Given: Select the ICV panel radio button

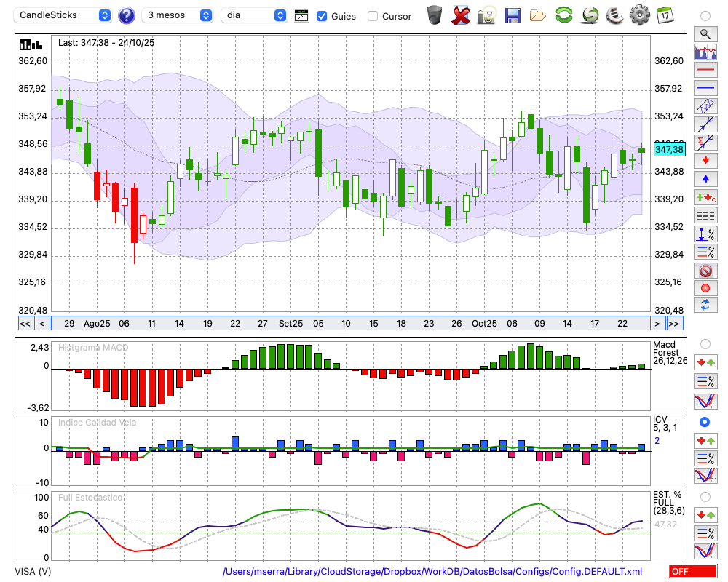Looking at the screenshot, I should [705, 422].
